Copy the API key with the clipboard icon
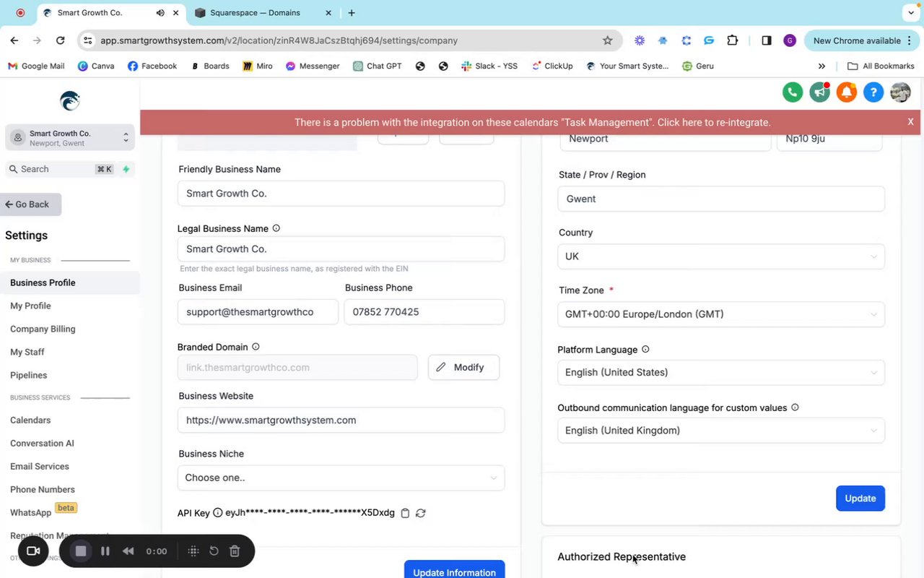Image resolution: width=924 pixels, height=578 pixels. 405,513
